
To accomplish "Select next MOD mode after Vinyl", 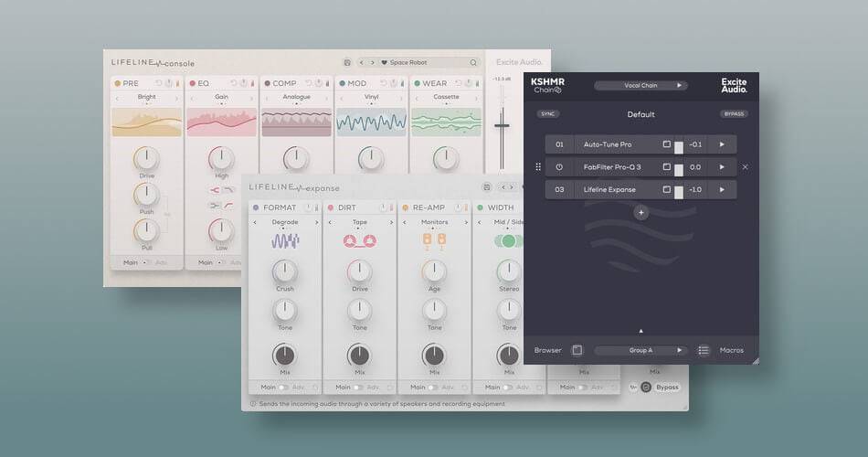I will [401, 99].
